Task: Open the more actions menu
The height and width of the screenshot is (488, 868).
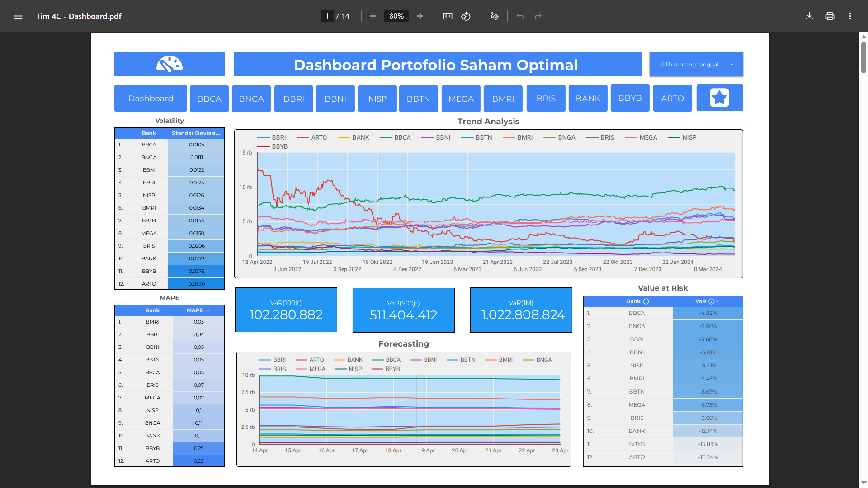Action: 850,16
